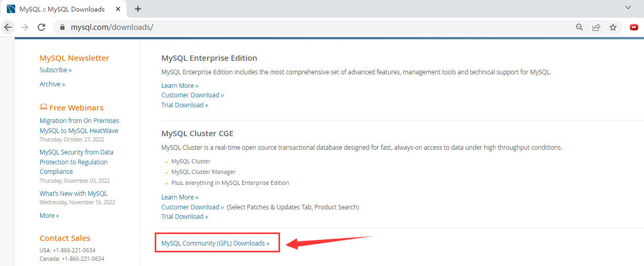The image size is (644, 266).
Task: Click the share page icon
Action: [x=596, y=27]
